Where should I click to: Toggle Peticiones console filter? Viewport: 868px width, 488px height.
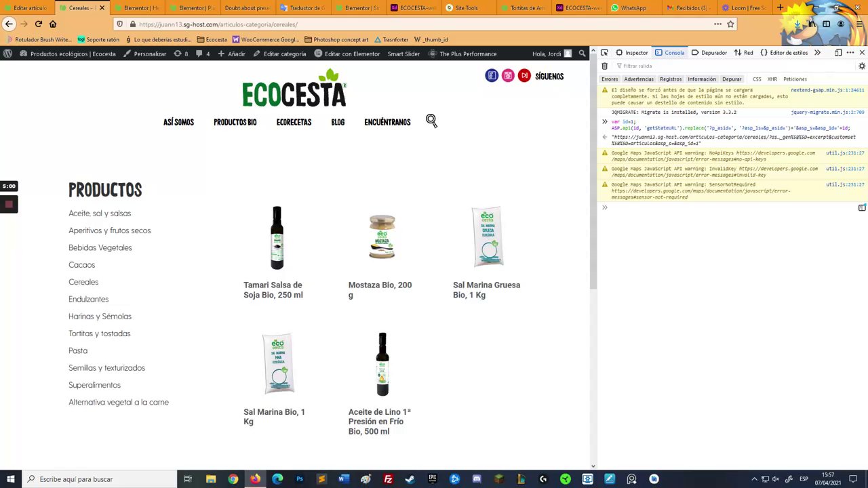(x=795, y=79)
